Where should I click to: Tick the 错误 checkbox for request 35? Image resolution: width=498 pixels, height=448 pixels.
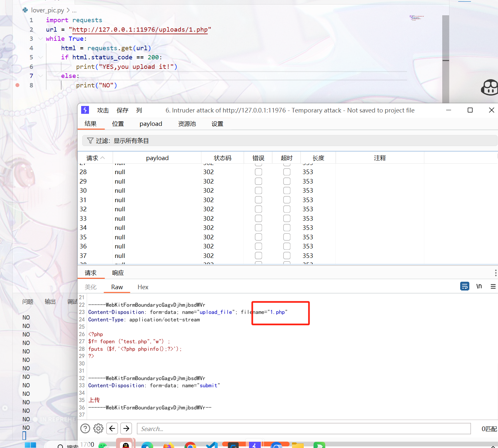coord(258,237)
